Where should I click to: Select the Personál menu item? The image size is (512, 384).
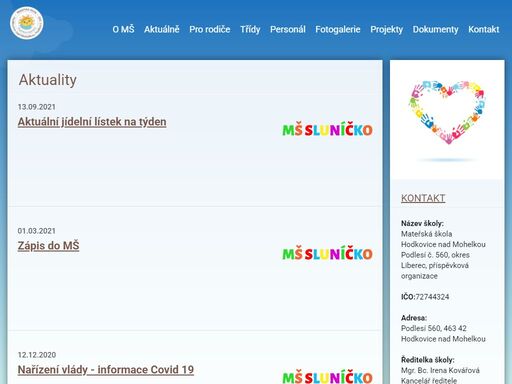pos(288,29)
